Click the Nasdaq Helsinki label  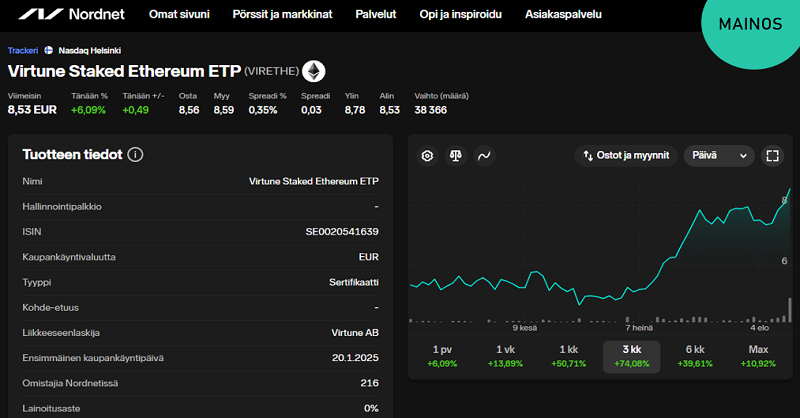(90, 51)
